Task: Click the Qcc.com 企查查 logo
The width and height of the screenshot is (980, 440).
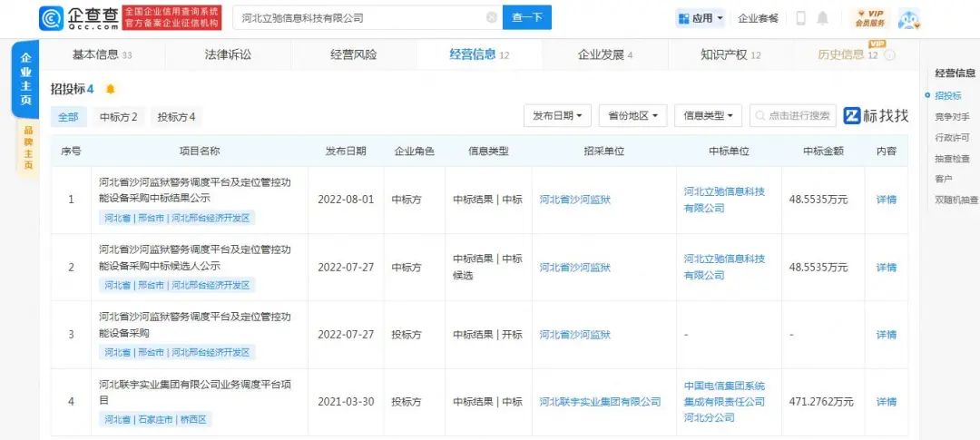Action: tap(79, 17)
